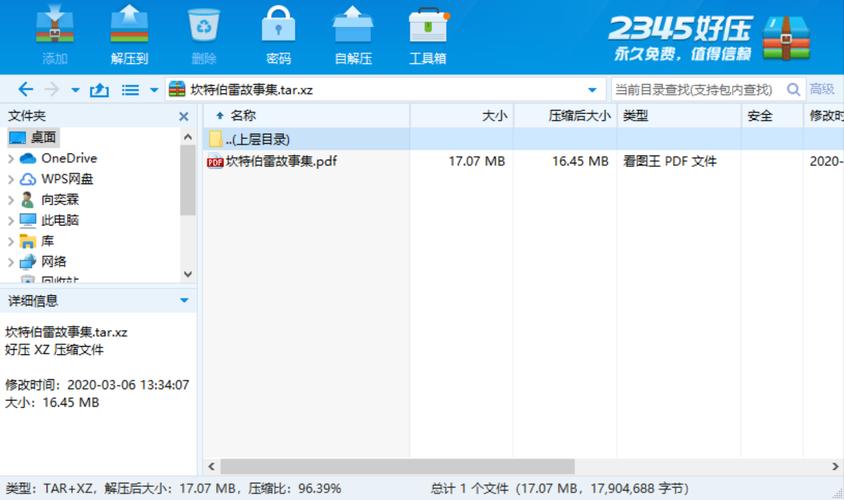Expand the 网络 tree node
Screen dimensions: 844x500
pos(10,262)
